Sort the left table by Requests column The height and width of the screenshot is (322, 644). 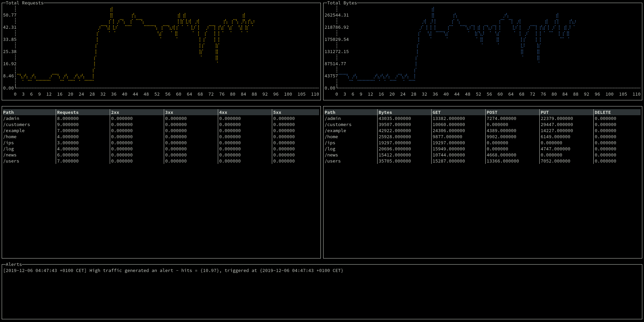click(68, 112)
